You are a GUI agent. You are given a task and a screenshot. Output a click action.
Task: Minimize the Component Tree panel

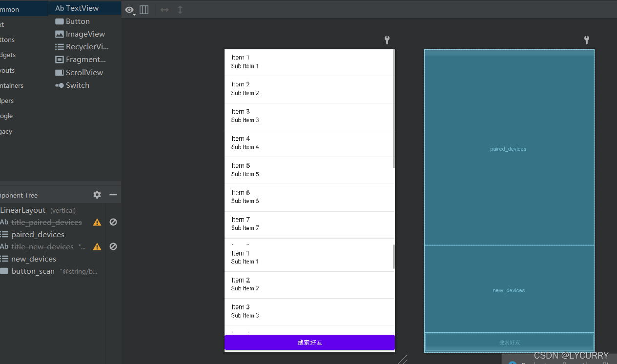click(x=113, y=195)
